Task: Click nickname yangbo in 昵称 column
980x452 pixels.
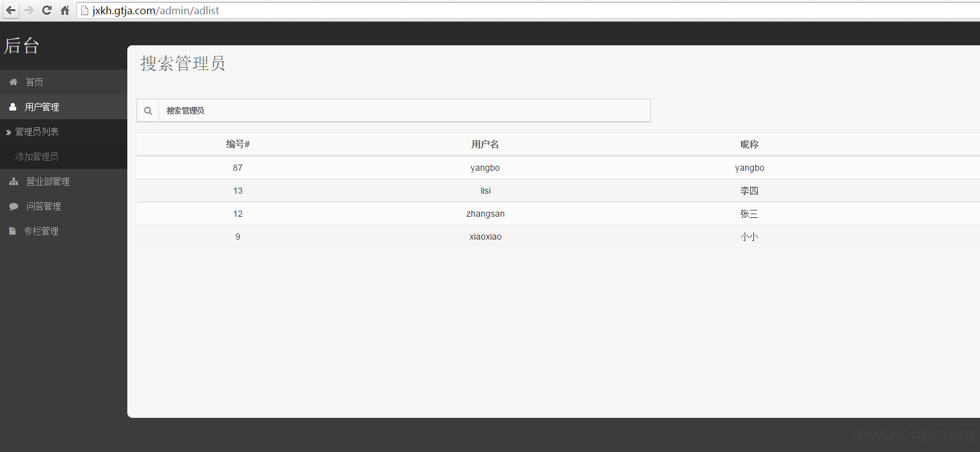Action: click(750, 168)
